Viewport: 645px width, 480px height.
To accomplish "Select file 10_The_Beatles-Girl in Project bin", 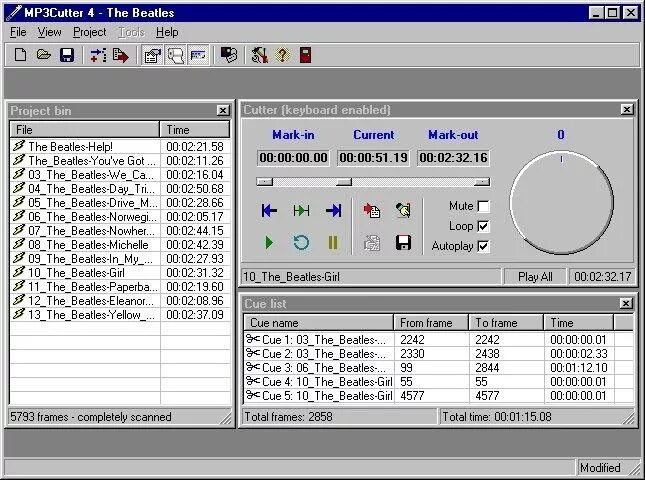I will 119,273.
